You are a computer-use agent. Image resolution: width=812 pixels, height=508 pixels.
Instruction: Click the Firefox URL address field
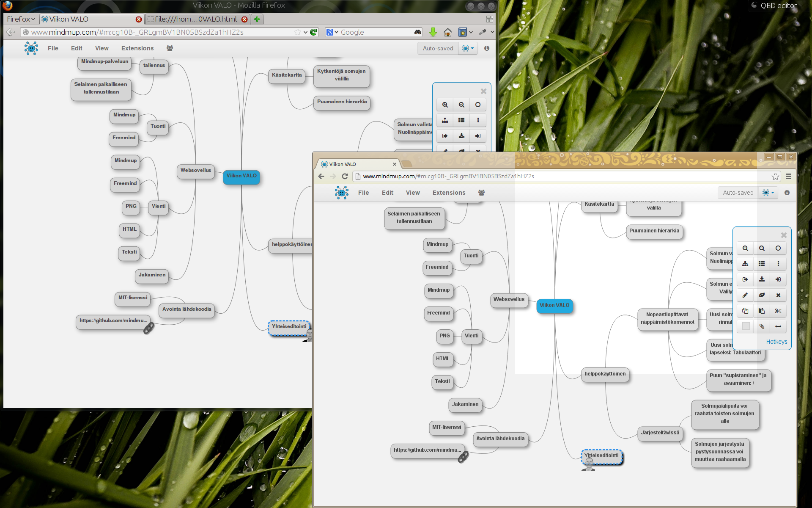tap(161, 32)
